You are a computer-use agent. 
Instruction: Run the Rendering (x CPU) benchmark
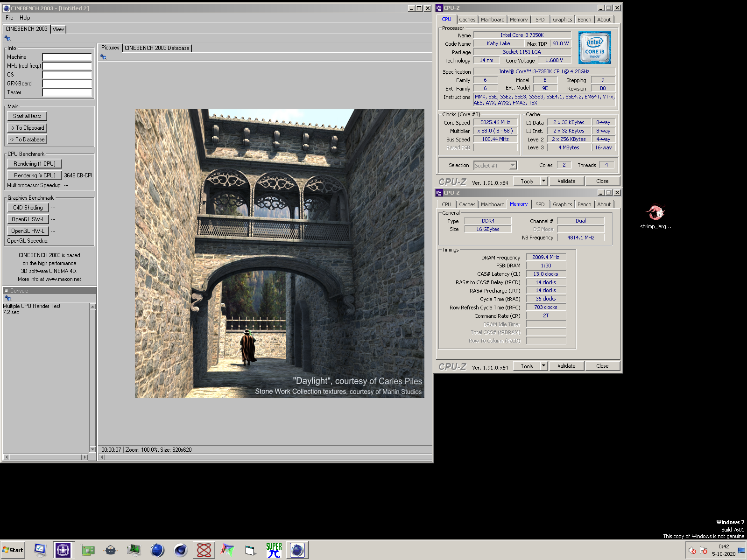[35, 175]
